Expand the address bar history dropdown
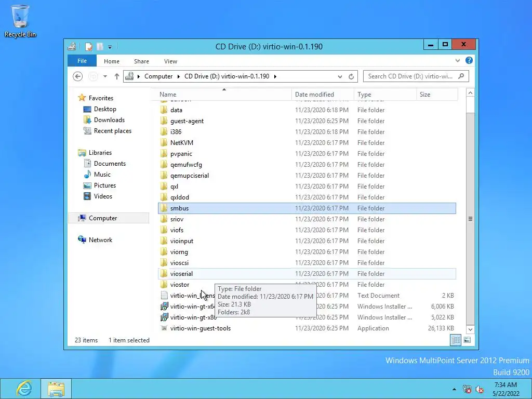 [x=340, y=77]
